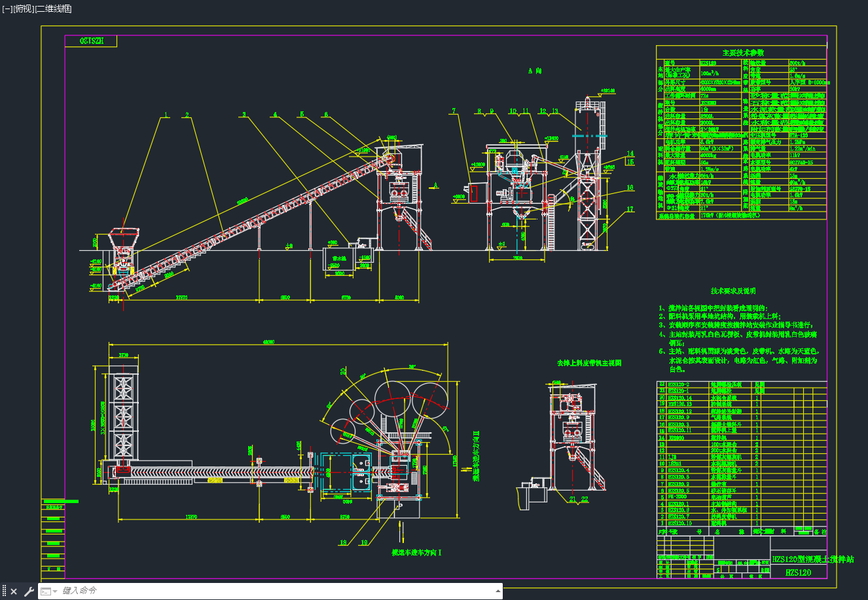The height and width of the screenshot is (600, 868).
Task: Select the HZS120.7 parts list cell
Action: [x=679, y=517]
